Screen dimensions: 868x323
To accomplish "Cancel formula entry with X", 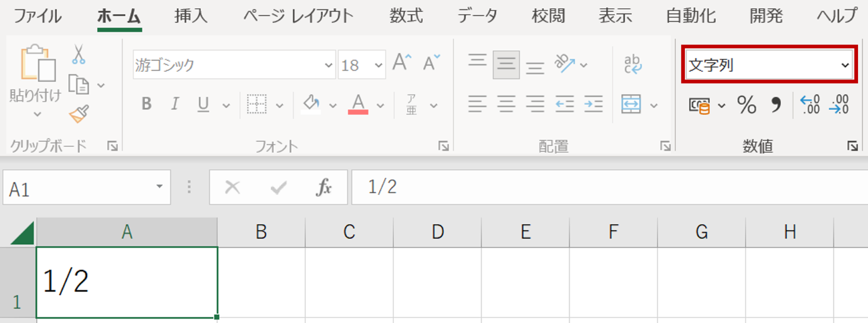I will (232, 187).
